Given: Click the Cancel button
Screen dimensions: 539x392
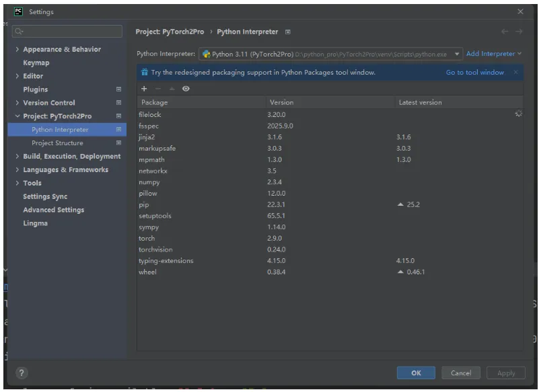Looking at the screenshot, I should (x=461, y=373).
